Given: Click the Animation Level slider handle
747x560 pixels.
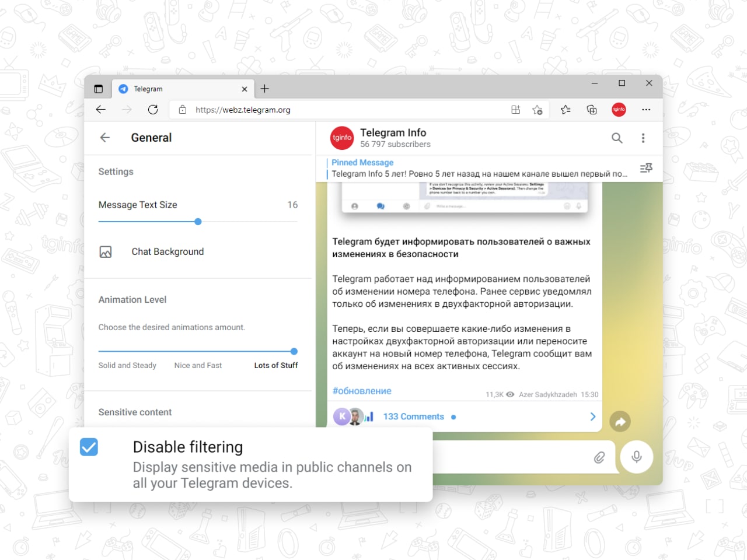Looking at the screenshot, I should click(x=294, y=351).
